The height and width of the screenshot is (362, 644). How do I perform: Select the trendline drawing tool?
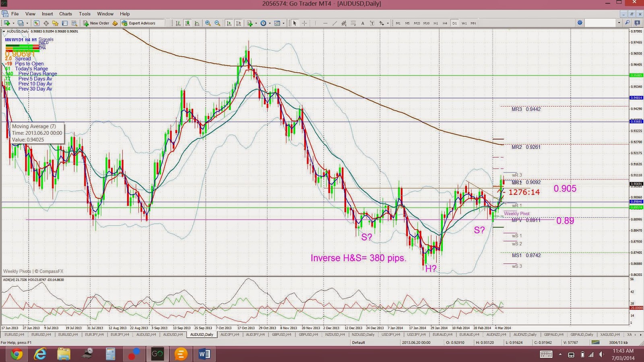click(335, 23)
